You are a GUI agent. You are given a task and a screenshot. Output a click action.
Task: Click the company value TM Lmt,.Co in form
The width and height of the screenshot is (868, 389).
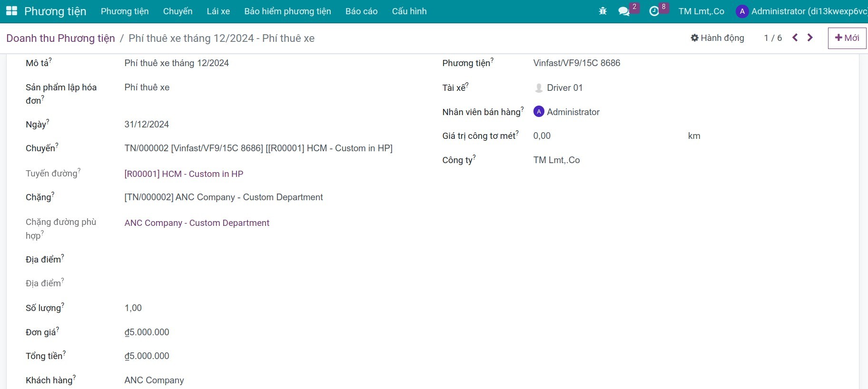pyautogui.click(x=557, y=160)
